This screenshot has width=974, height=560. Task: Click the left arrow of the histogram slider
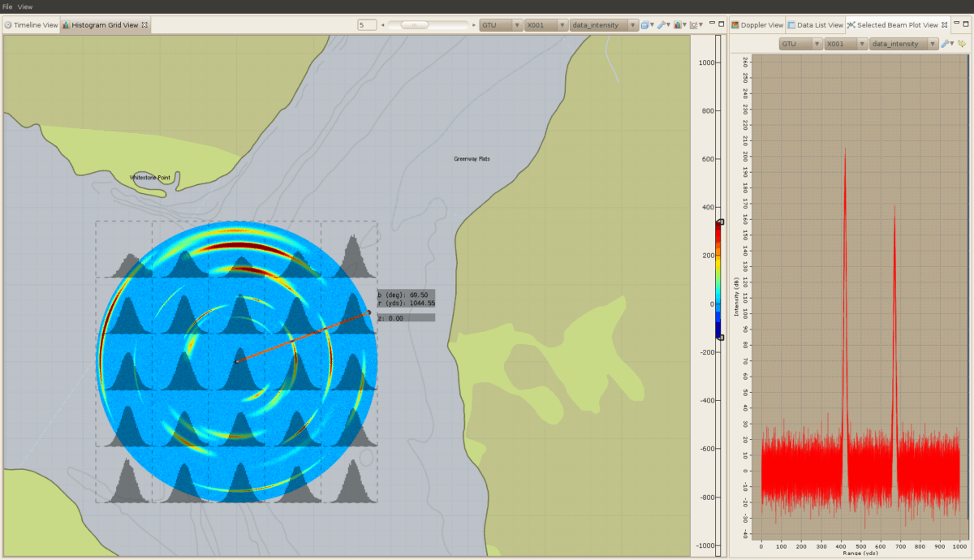point(382,25)
